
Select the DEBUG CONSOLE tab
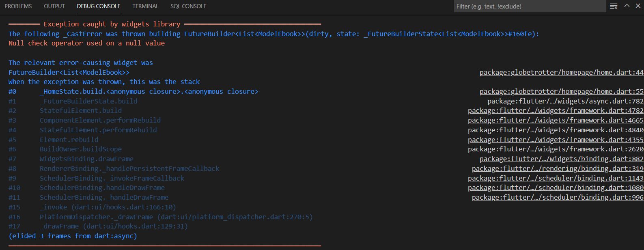(x=99, y=6)
